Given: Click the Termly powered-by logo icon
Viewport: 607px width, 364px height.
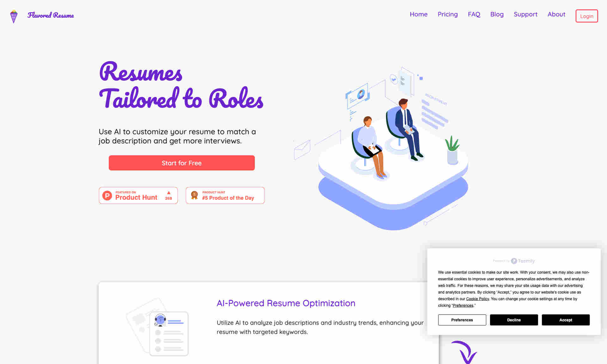Looking at the screenshot, I should tap(514, 260).
